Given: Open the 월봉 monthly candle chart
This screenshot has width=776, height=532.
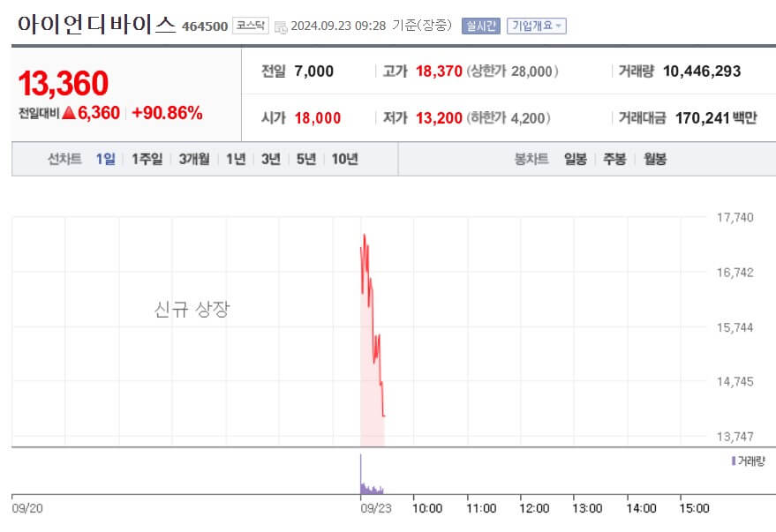Looking at the screenshot, I should [655, 159].
